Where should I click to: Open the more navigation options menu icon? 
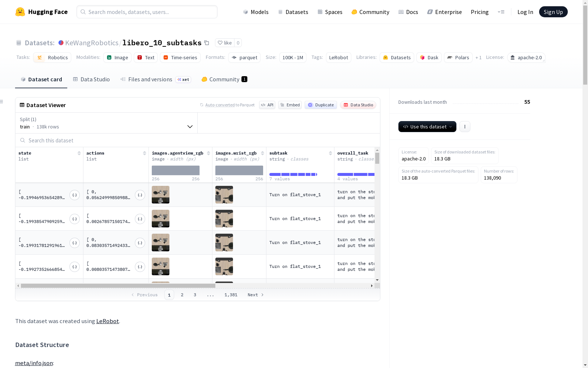[x=501, y=12]
